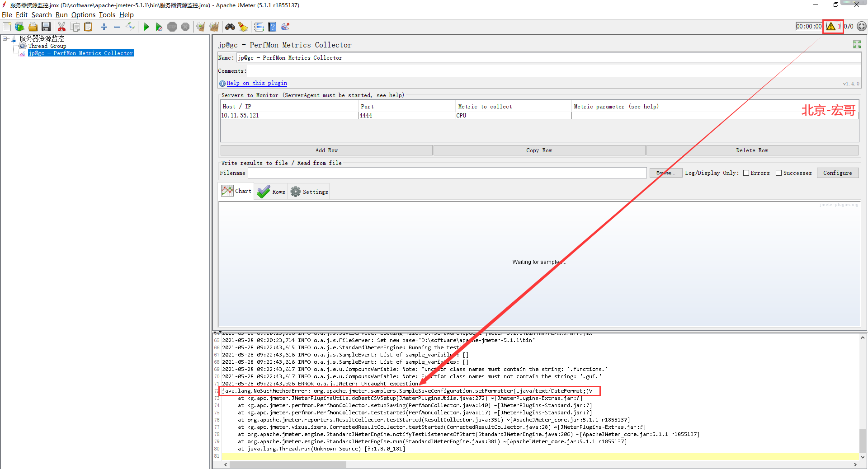Viewport: 868px width, 469px height.
Task: Open the Function Helper dialog
Action: coord(259,27)
